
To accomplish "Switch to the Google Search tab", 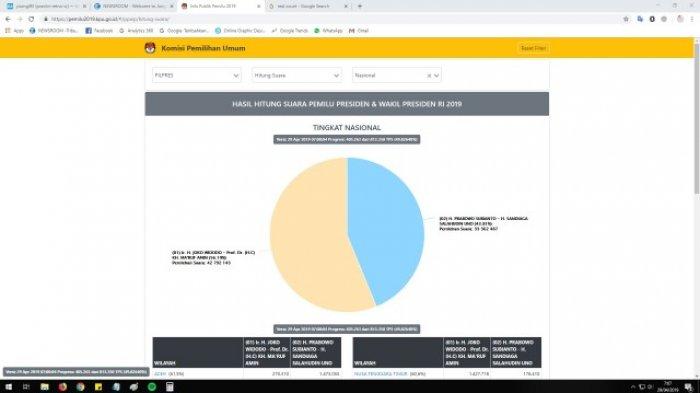I will pos(308,6).
